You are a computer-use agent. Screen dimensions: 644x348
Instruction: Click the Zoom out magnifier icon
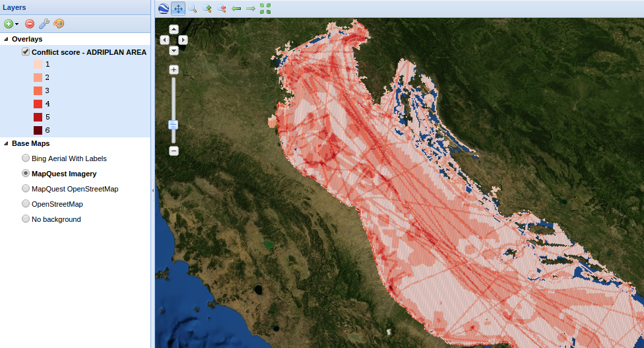pyautogui.click(x=222, y=8)
